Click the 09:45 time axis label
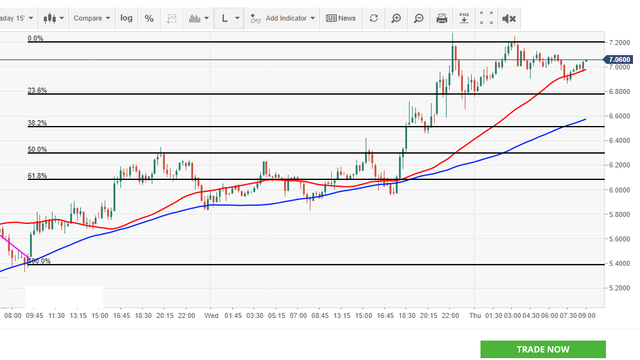This screenshot has width=640, height=360. click(x=34, y=316)
